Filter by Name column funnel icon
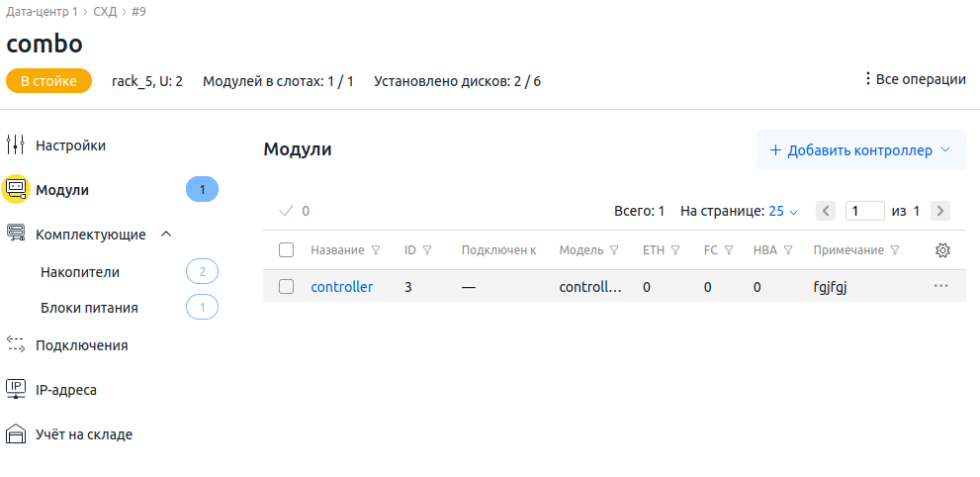Image resolution: width=980 pixels, height=477 pixels. point(376,250)
